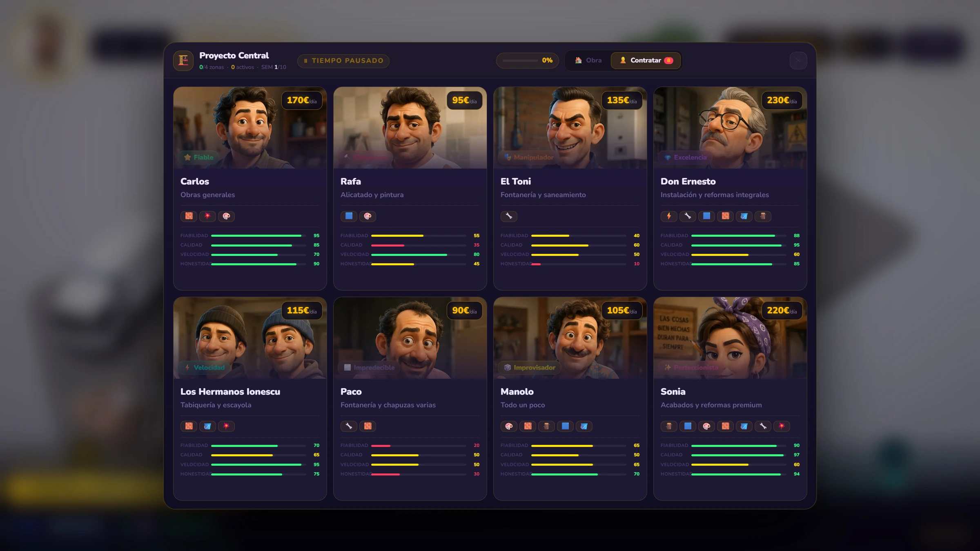Click Sonia's blue tile skill icon

tap(688, 426)
